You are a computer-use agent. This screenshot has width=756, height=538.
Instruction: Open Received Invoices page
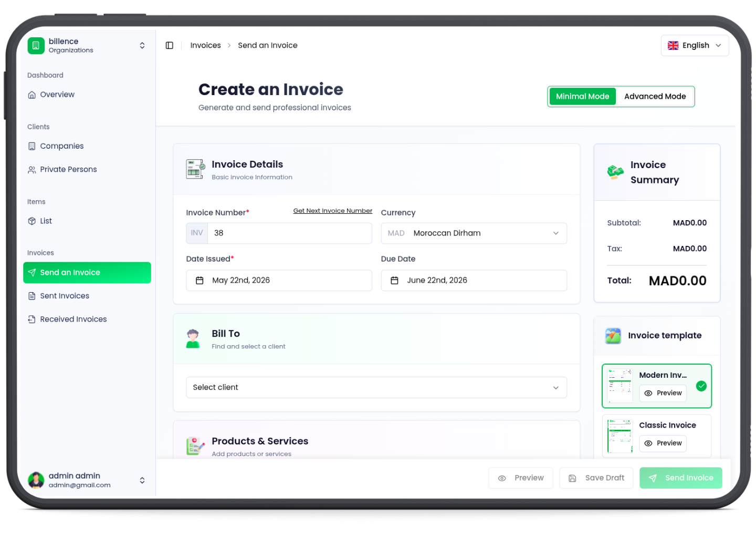tap(87, 319)
